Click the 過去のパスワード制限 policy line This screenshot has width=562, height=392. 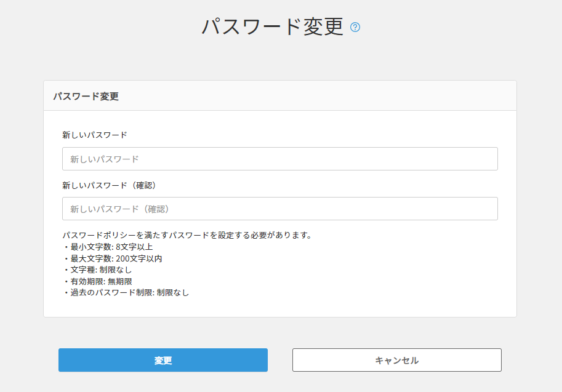pyautogui.click(x=126, y=293)
